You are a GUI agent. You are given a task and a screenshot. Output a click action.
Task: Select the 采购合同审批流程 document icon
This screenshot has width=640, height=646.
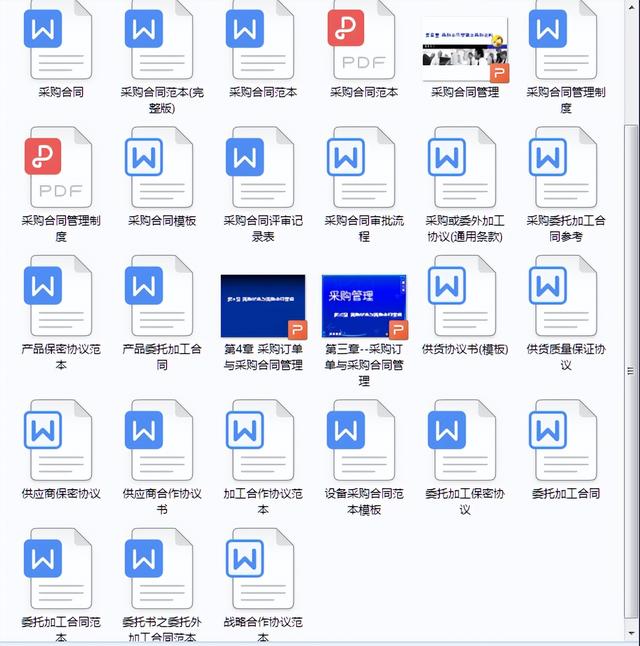point(361,167)
